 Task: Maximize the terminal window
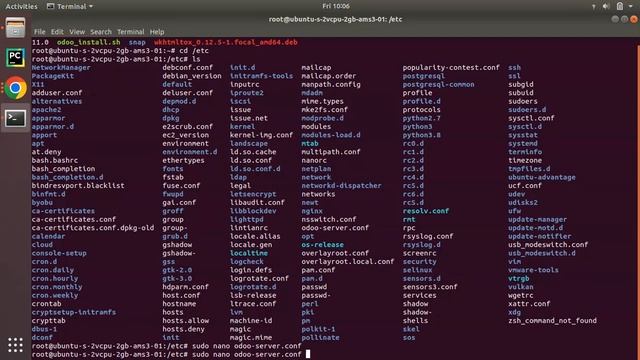624,19
